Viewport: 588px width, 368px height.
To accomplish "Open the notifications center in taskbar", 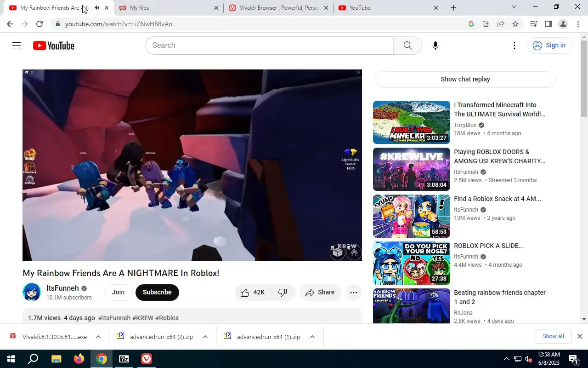I will (573, 359).
